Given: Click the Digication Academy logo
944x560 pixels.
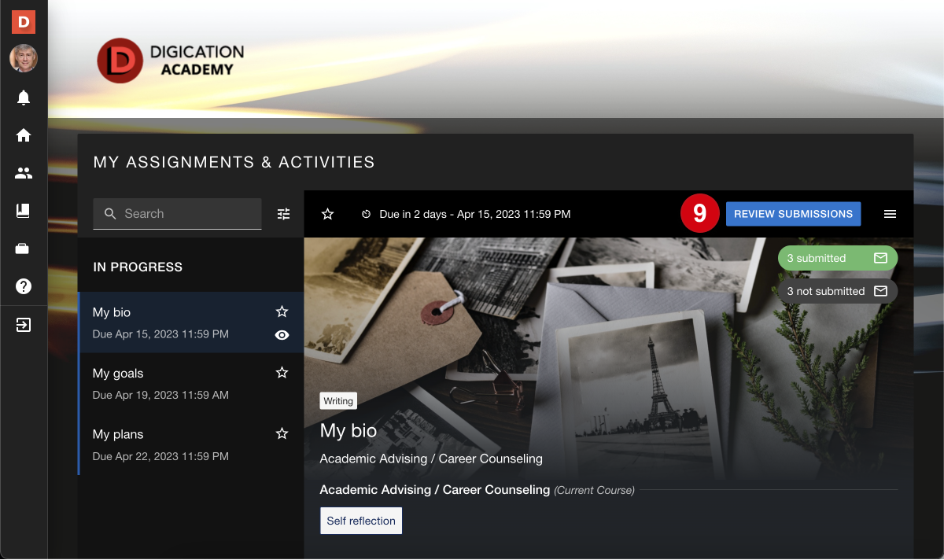Looking at the screenshot, I should pyautogui.click(x=171, y=61).
